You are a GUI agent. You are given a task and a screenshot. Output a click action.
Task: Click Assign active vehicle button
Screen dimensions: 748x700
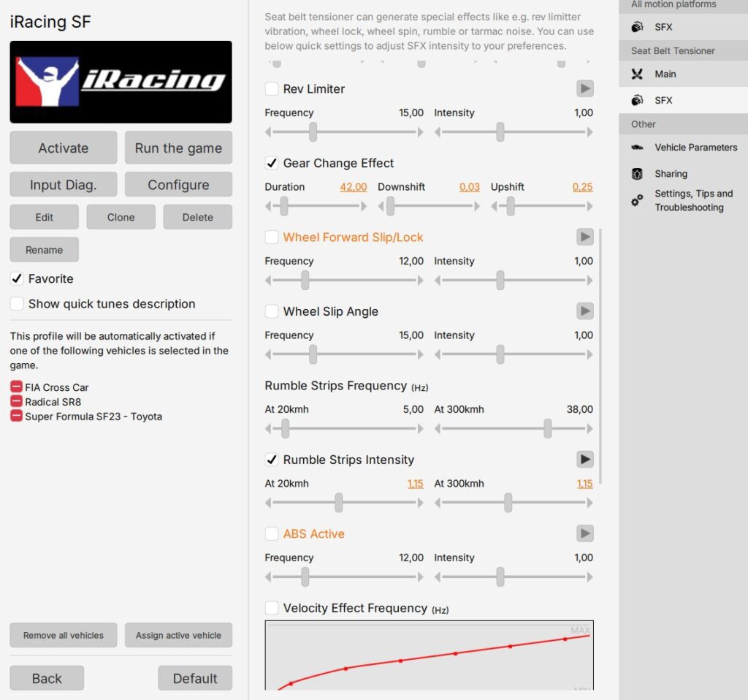(178, 635)
